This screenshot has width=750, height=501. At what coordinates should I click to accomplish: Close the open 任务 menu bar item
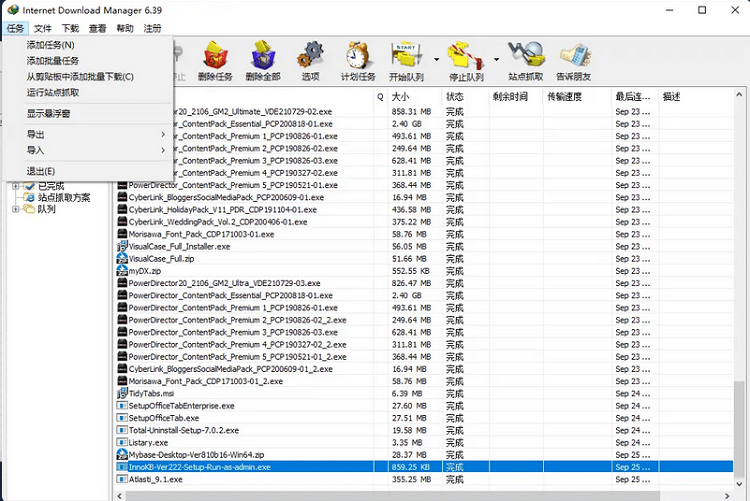click(x=15, y=29)
